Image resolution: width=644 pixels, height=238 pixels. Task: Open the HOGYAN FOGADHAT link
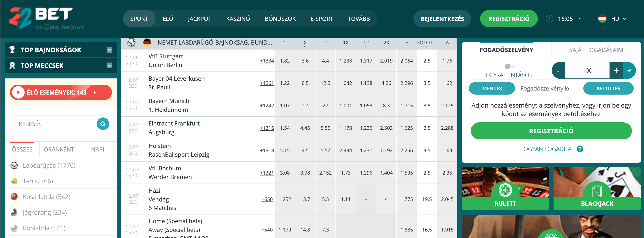coord(547,149)
